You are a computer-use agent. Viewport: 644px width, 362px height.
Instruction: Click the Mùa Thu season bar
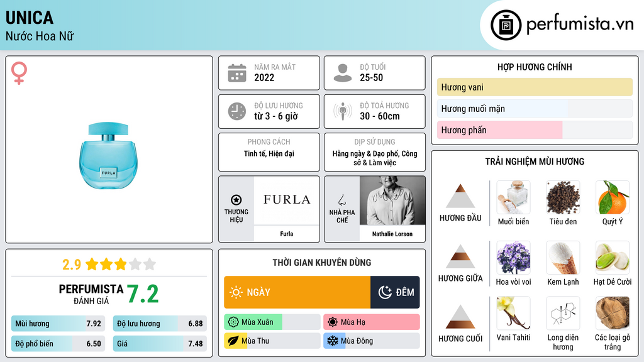pos(272,341)
